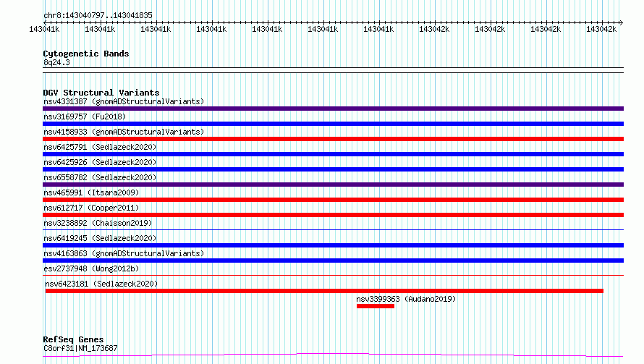Click the nsv3238892 (Chaisson2019) label
Image resolution: width=644 pixels, height=364 pixels.
point(97,223)
